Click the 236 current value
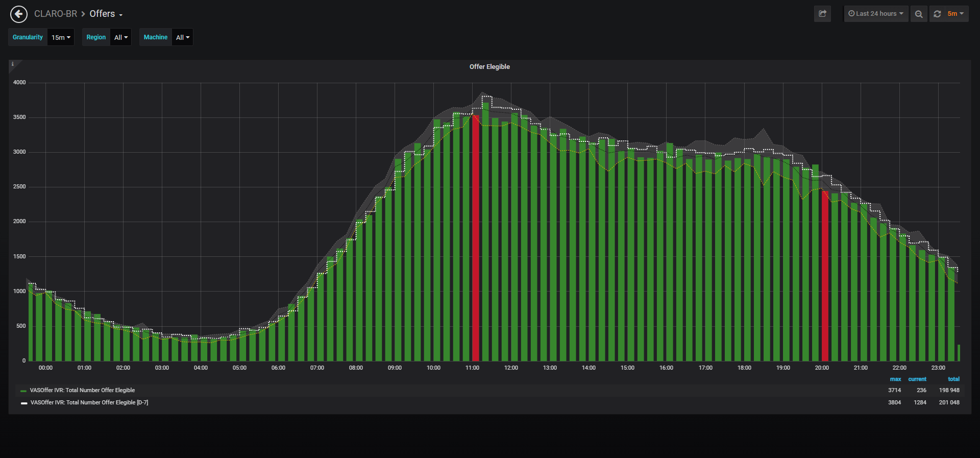Image resolution: width=980 pixels, height=458 pixels. [x=921, y=391]
